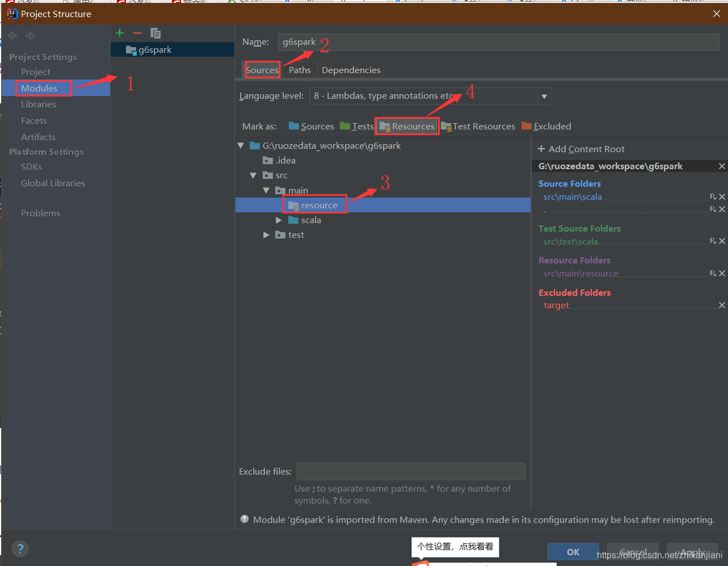The height and width of the screenshot is (566, 728).
Task: Click src\main\scala source folder entry
Action: click(x=573, y=197)
